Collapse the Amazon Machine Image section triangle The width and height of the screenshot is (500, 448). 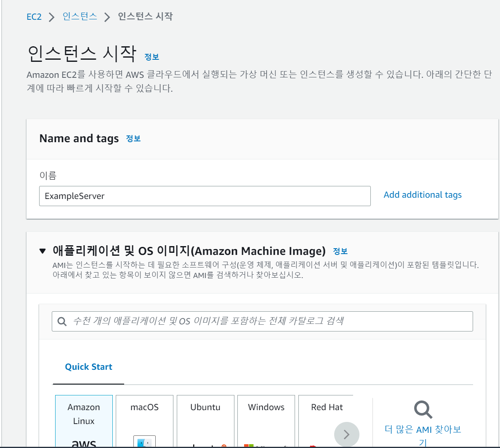point(43,251)
